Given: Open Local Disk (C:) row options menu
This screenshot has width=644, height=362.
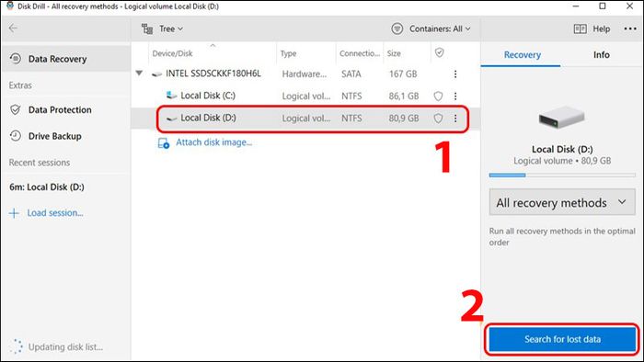Looking at the screenshot, I should (455, 96).
